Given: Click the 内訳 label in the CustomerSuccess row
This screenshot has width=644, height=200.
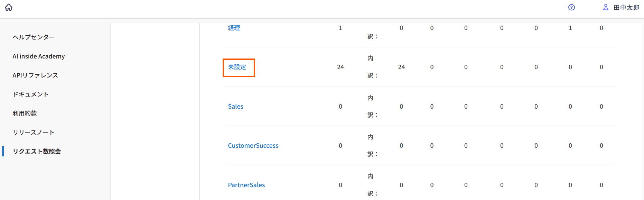Looking at the screenshot, I should coord(372,146).
